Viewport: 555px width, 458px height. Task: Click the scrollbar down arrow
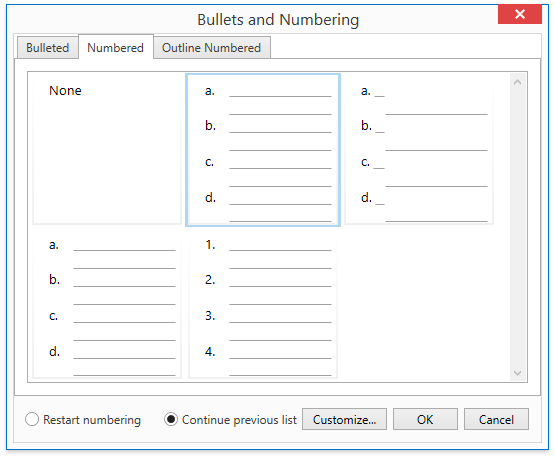click(517, 373)
